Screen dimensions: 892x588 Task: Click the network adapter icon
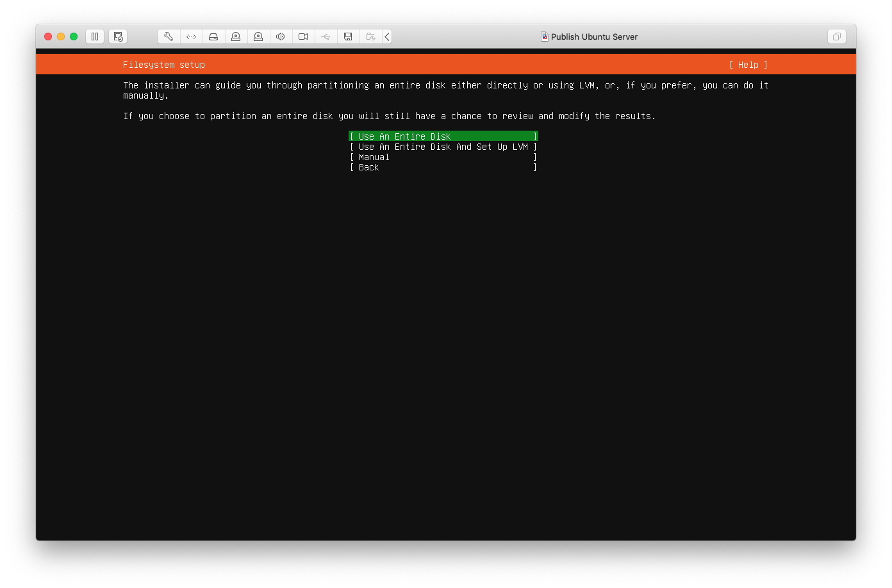tap(191, 37)
